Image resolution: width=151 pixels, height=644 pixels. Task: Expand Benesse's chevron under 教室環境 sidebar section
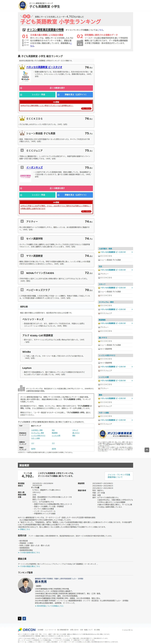(x=132, y=323)
